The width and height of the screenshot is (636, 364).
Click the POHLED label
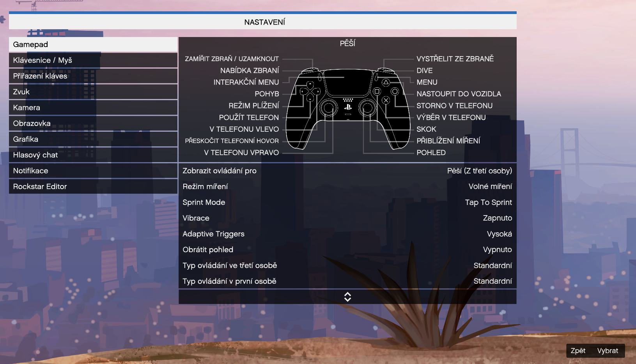(x=431, y=152)
